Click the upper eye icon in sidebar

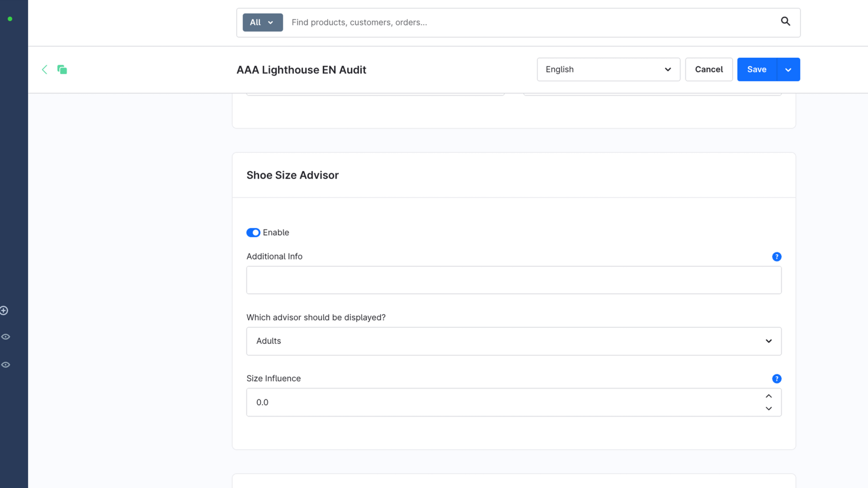coord(5,337)
